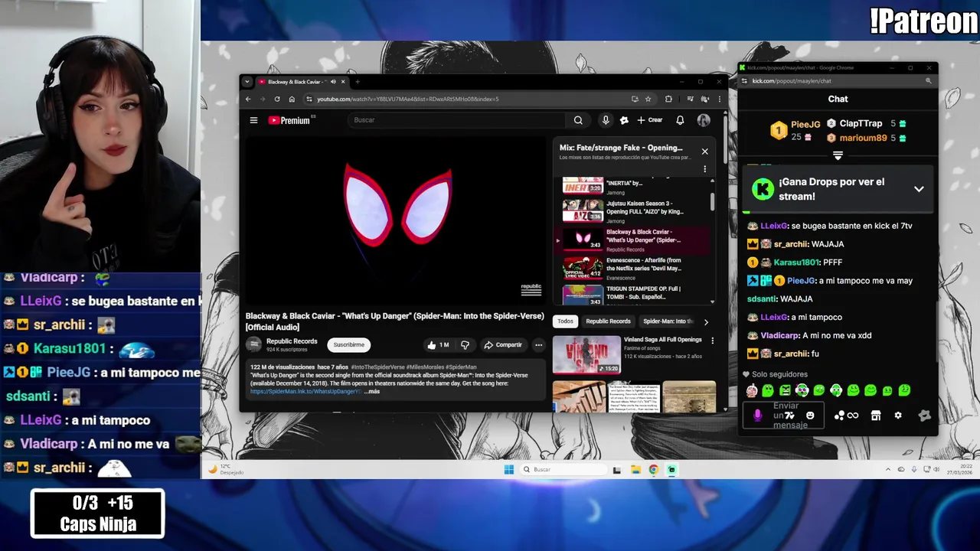Image resolution: width=980 pixels, height=551 pixels.
Task: Click Crear button in YouTube header
Action: [x=650, y=120]
